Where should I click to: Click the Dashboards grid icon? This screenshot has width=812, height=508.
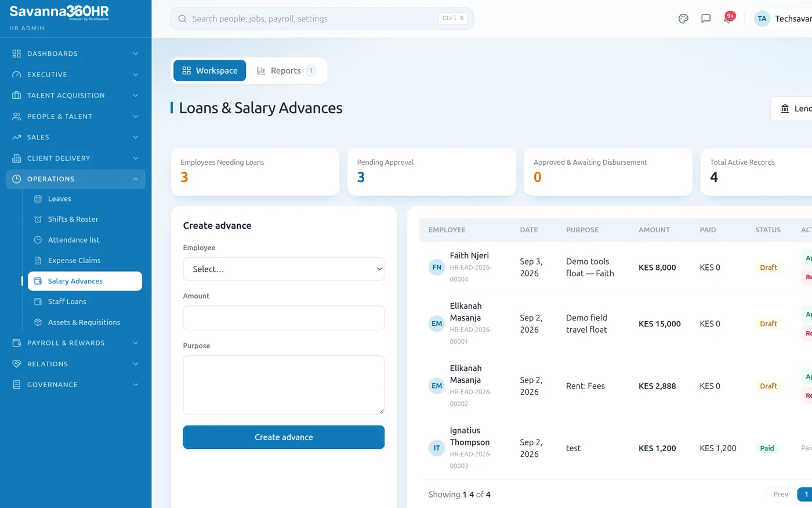[x=16, y=53]
